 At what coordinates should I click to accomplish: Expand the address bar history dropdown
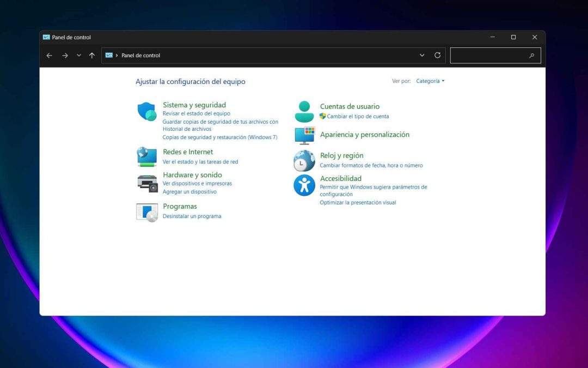coord(422,55)
